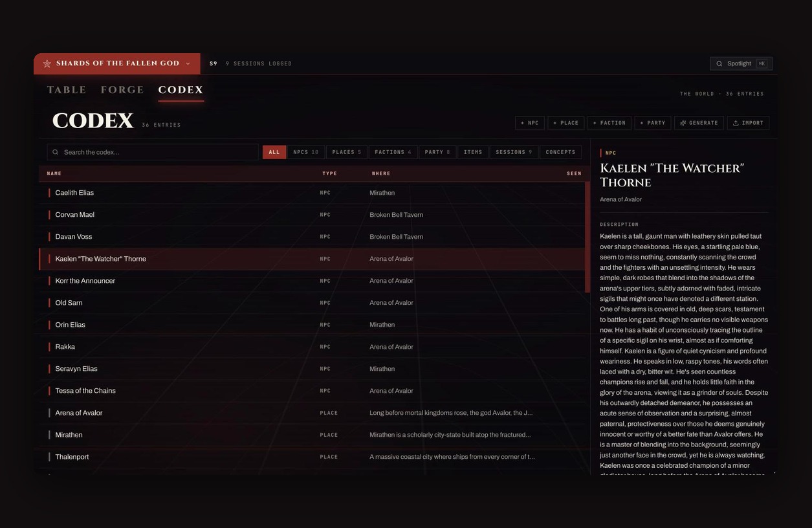The height and width of the screenshot is (528, 812).
Task: Sort by the Where column header
Action: click(x=381, y=173)
